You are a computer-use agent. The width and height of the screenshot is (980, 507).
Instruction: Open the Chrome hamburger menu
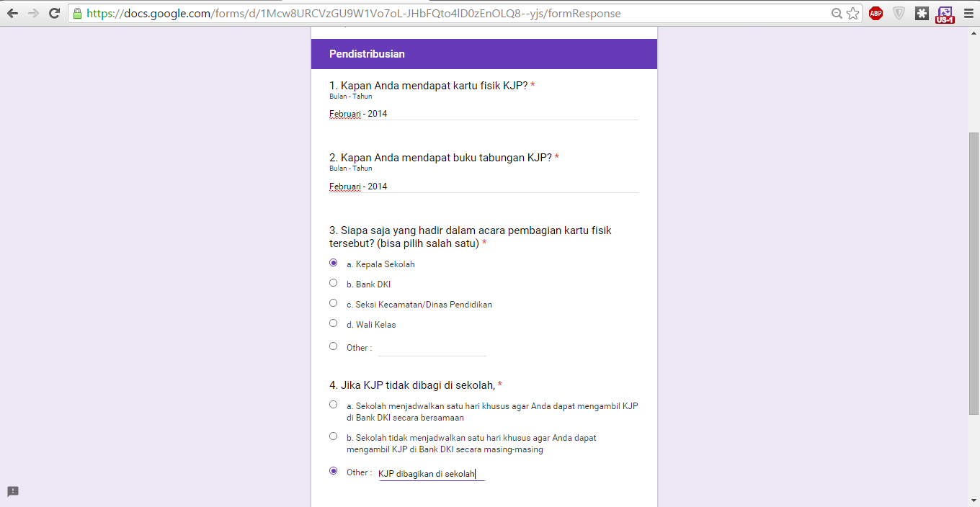click(x=968, y=13)
